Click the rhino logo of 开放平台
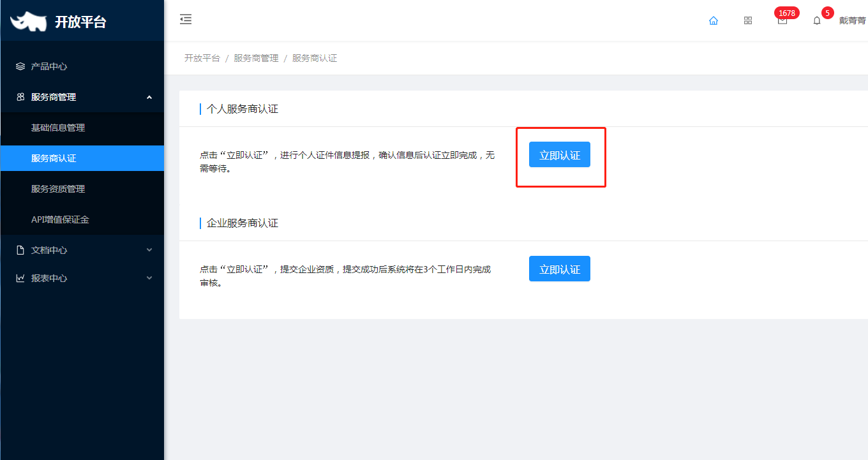868x460 pixels. [29, 22]
